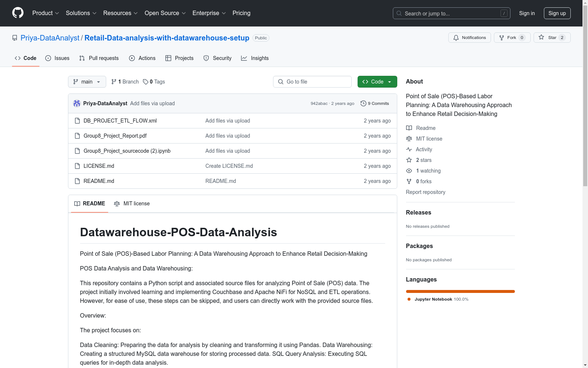Click the Star count 2 badge
This screenshot has height=368, width=588.
click(x=562, y=38)
